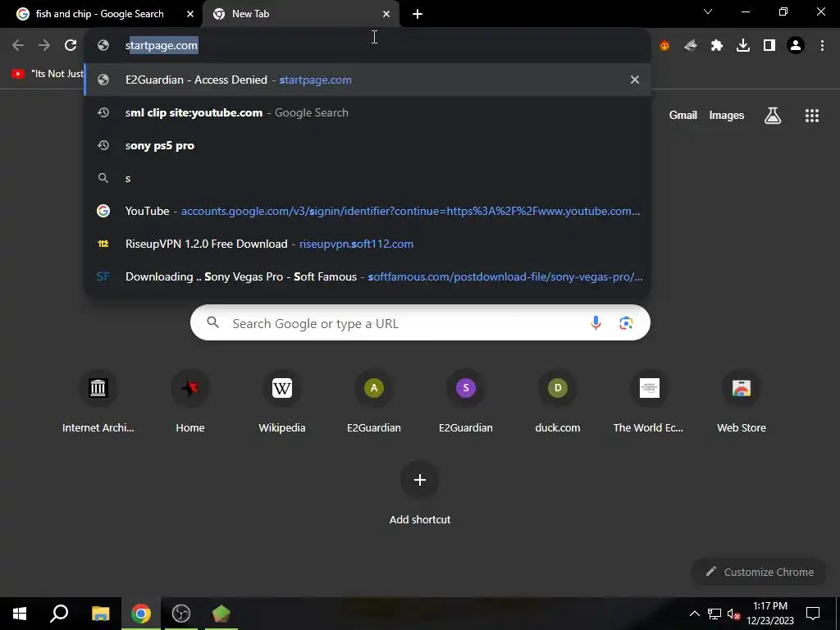
Task: Open the Windows Start menu
Action: point(20,614)
